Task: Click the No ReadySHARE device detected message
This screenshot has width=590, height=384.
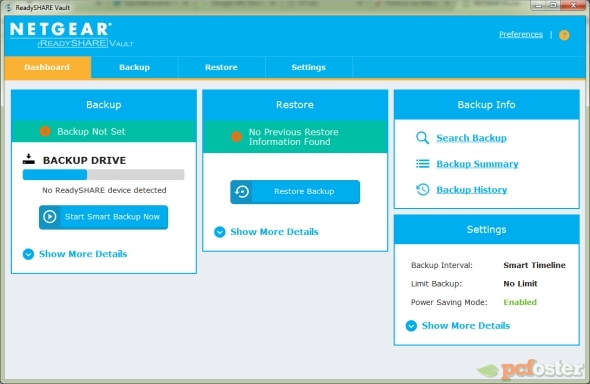Action: click(x=104, y=190)
